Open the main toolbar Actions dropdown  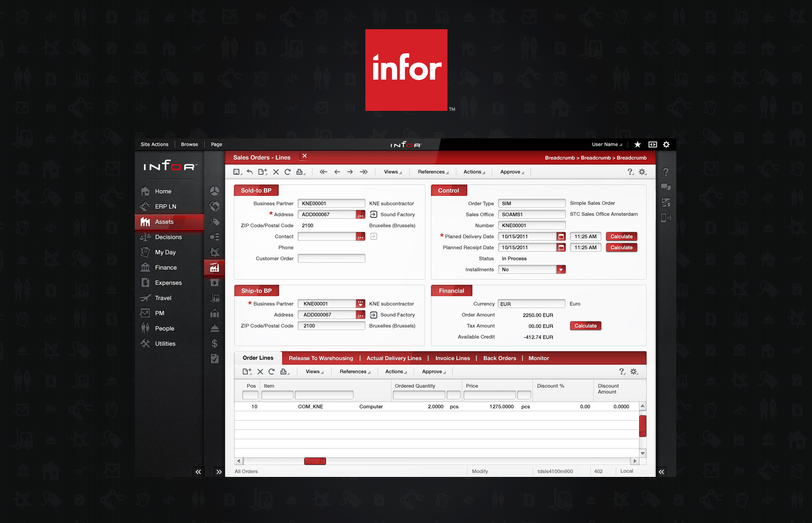pyautogui.click(x=475, y=172)
